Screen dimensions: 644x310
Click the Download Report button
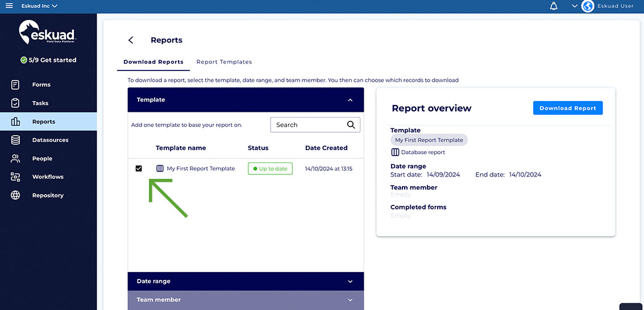tap(567, 108)
